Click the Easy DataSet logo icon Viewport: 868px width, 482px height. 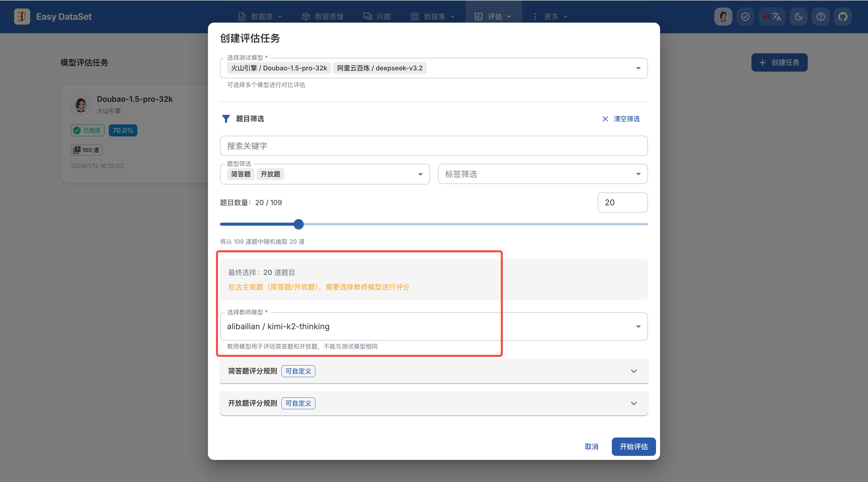tap(22, 17)
